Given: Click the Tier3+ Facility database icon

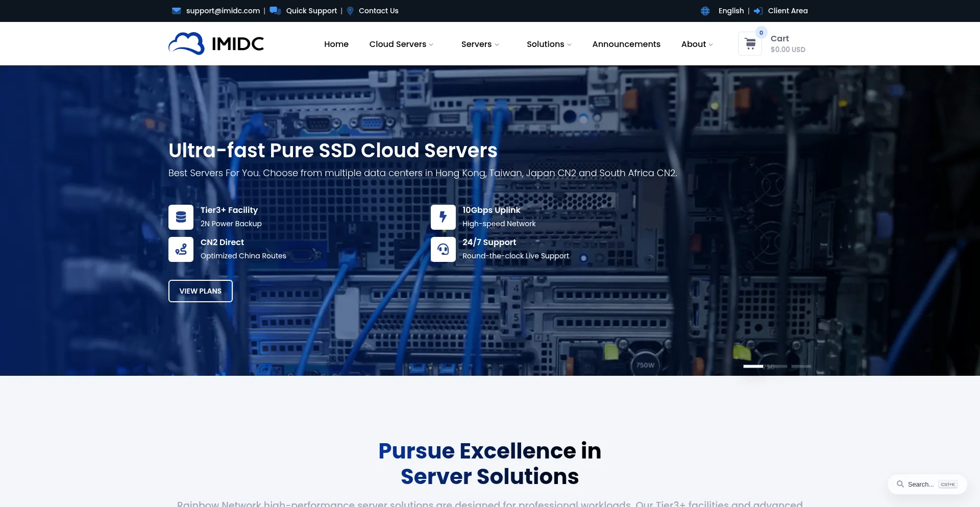Looking at the screenshot, I should point(181,217).
